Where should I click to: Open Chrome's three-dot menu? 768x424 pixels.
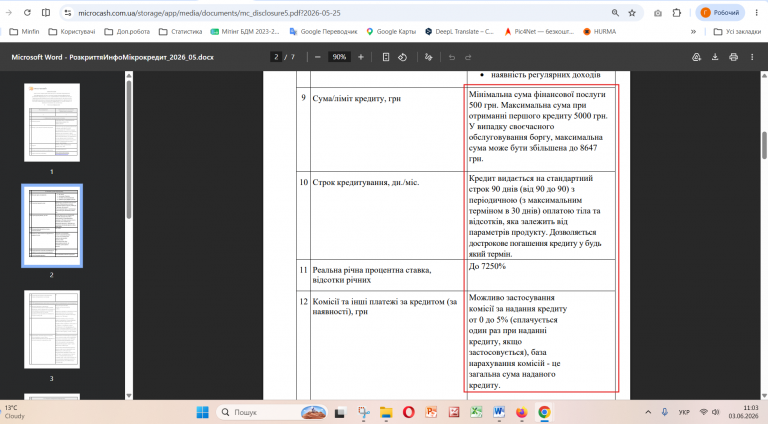coord(757,13)
